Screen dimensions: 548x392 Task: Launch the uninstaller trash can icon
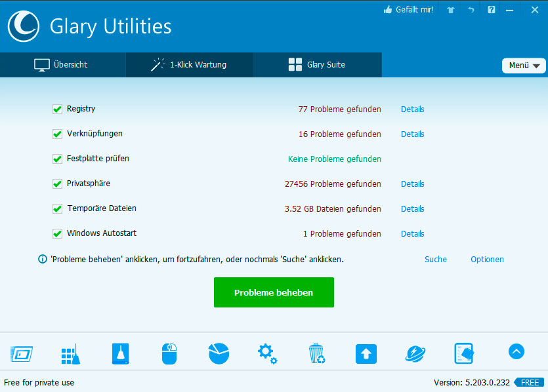(316, 353)
